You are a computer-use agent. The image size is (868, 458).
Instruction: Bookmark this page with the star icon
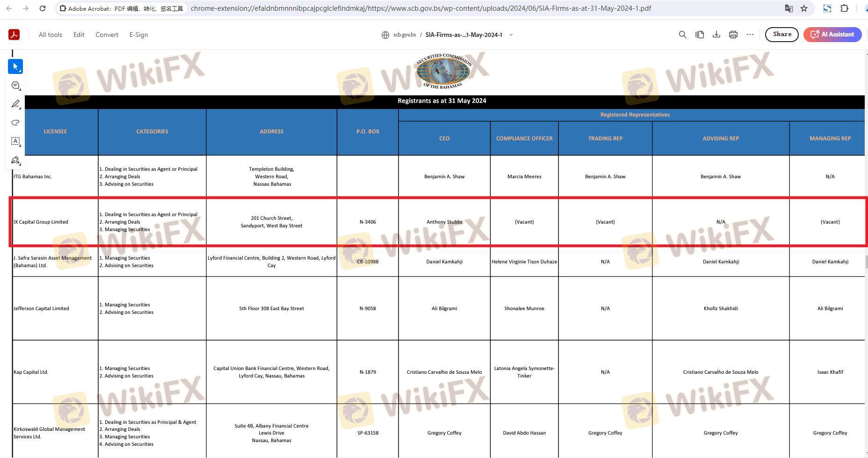click(804, 8)
